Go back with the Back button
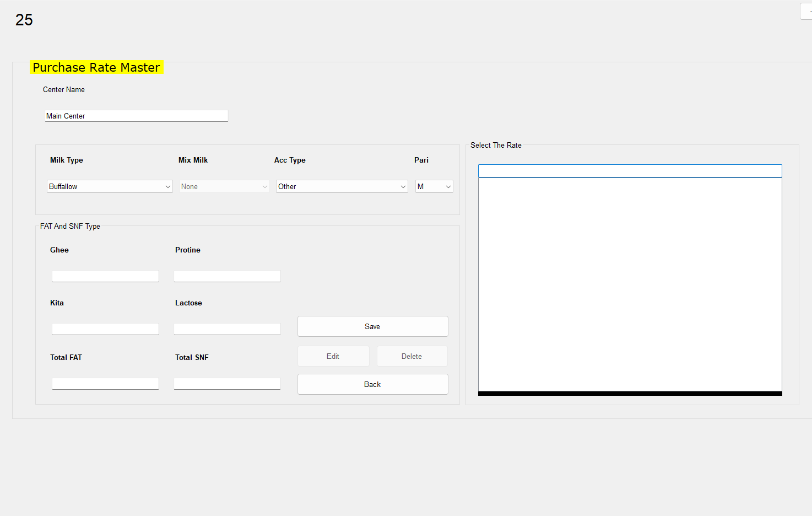The height and width of the screenshot is (516, 812). click(373, 384)
